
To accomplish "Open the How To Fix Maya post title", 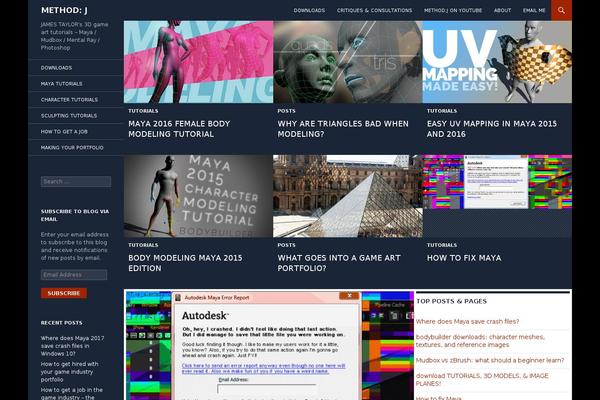I will click(x=464, y=258).
